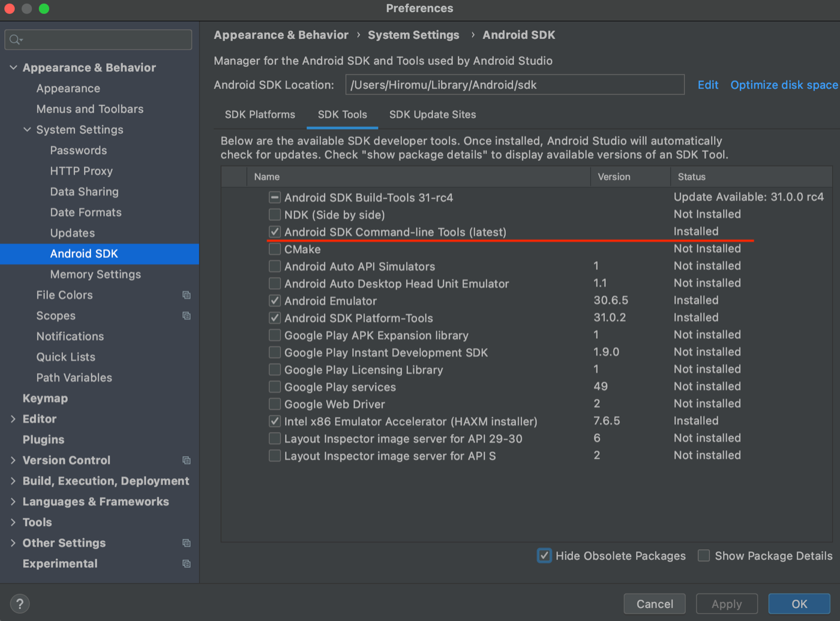Open Appearance settings page
The height and width of the screenshot is (621, 840).
click(x=68, y=88)
